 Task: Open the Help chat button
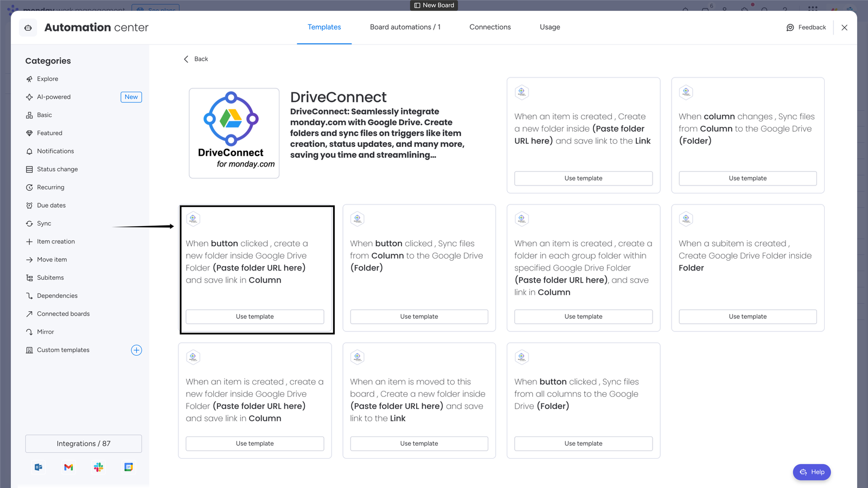coord(812,472)
